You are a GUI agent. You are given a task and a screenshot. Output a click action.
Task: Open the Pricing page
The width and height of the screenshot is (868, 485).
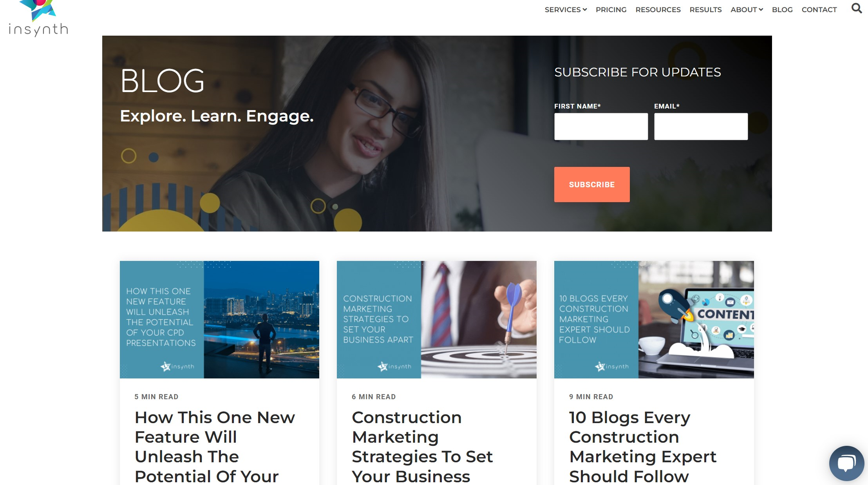point(611,9)
